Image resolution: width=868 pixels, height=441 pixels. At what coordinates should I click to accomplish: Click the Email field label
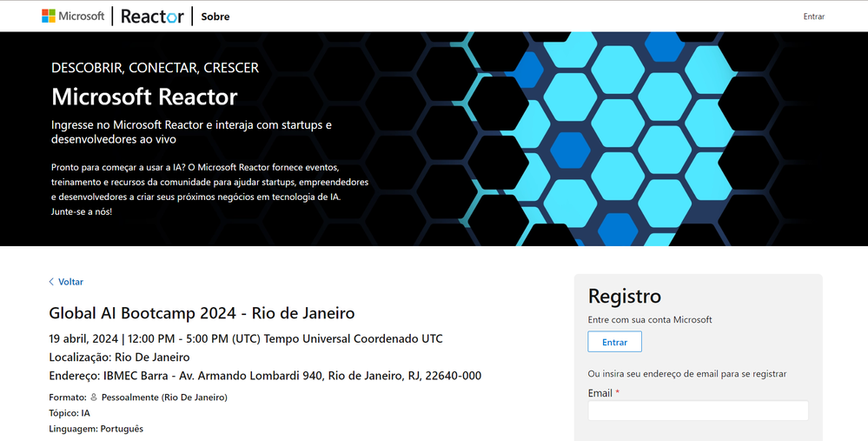[600, 393]
